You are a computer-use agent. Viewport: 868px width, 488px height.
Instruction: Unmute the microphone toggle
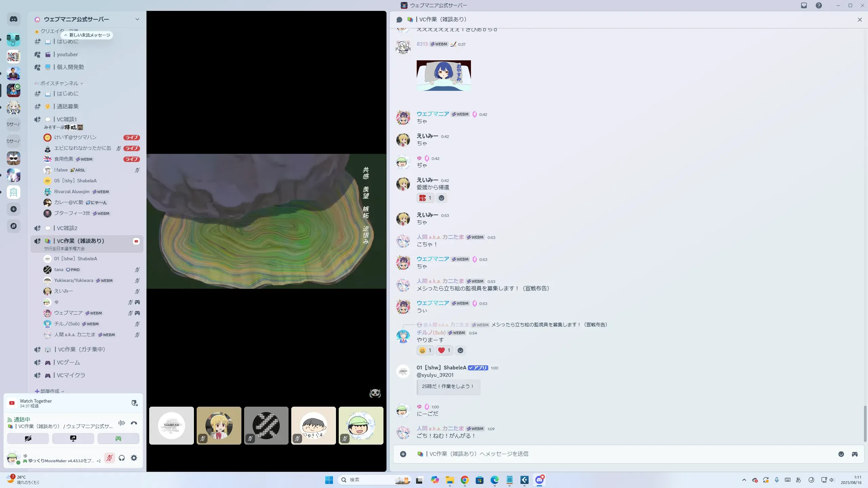coord(109,458)
